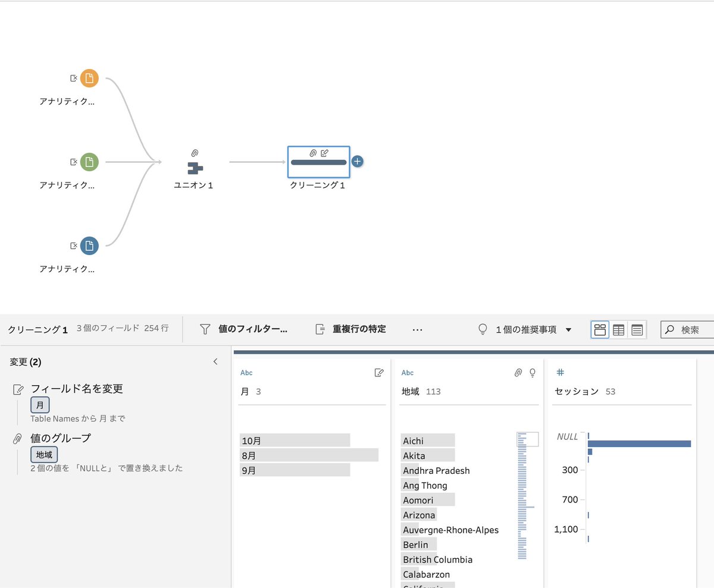Select the Ang Thong value
714x588 pixels.
[x=425, y=485]
